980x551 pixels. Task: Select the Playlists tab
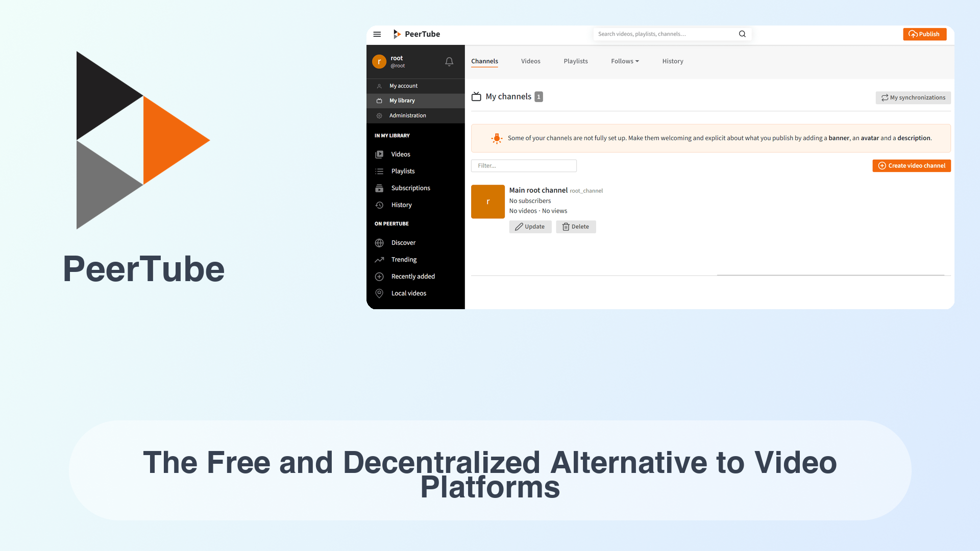575,61
